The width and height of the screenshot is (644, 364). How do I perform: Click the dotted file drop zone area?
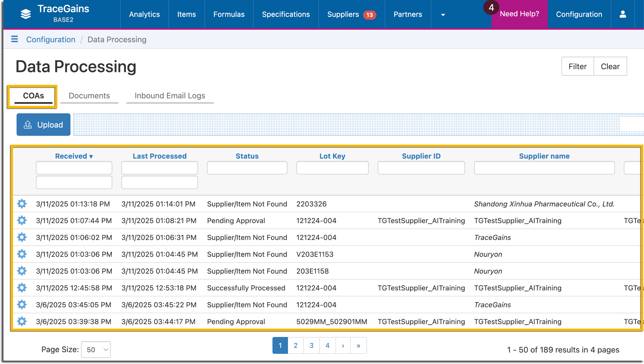[x=359, y=125]
